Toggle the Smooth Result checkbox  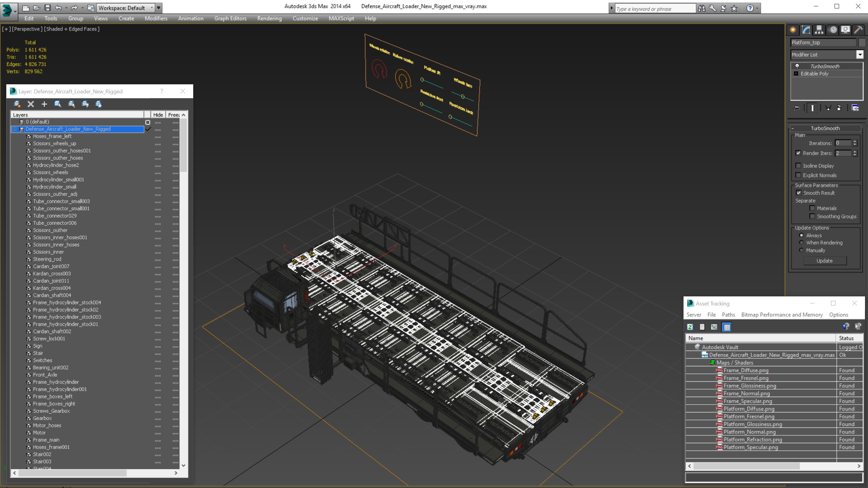[x=799, y=193]
